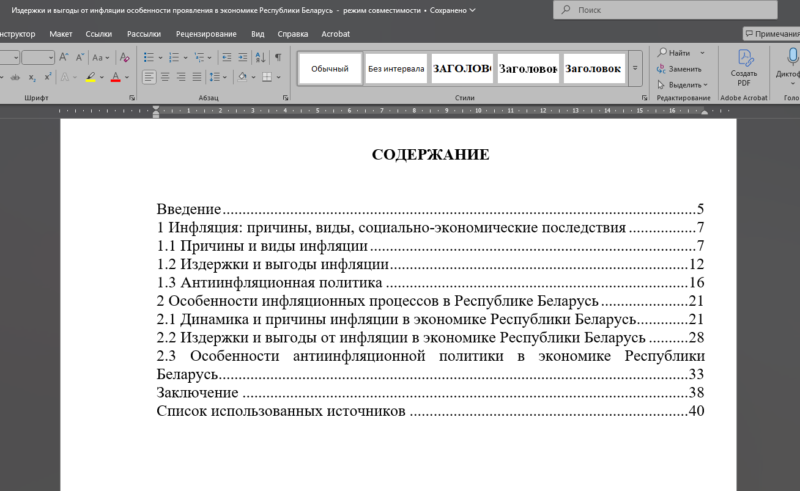The width and height of the screenshot is (800, 491).
Task: Align text right
Action: point(181,77)
